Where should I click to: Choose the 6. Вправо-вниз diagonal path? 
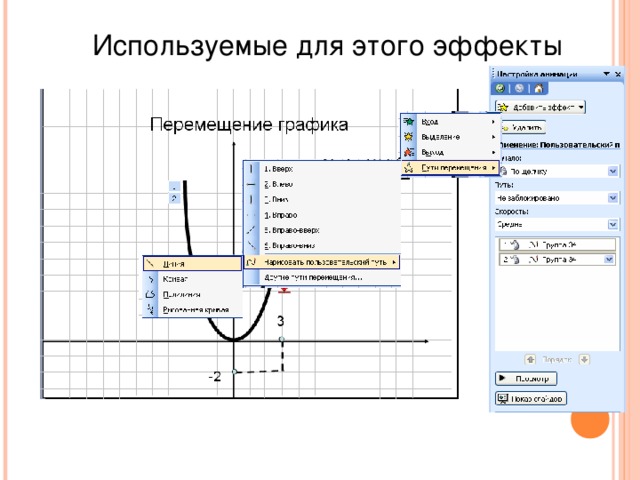pos(322,245)
